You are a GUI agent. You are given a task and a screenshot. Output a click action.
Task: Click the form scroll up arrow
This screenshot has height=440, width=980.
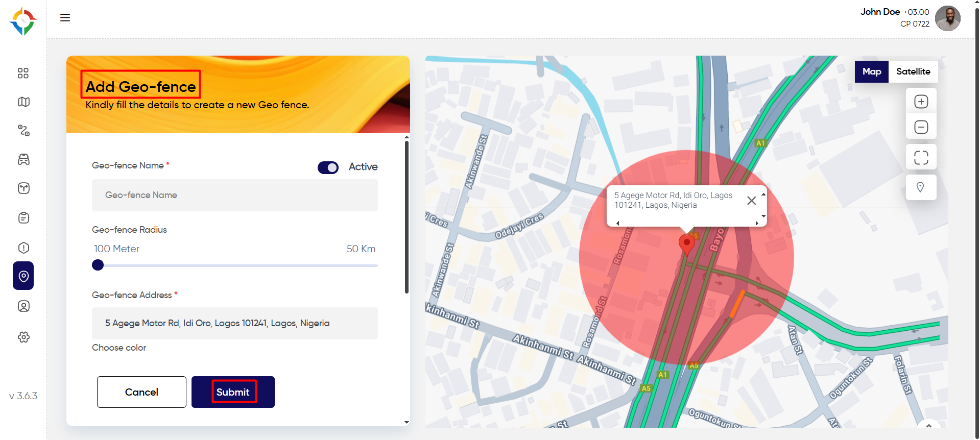407,137
